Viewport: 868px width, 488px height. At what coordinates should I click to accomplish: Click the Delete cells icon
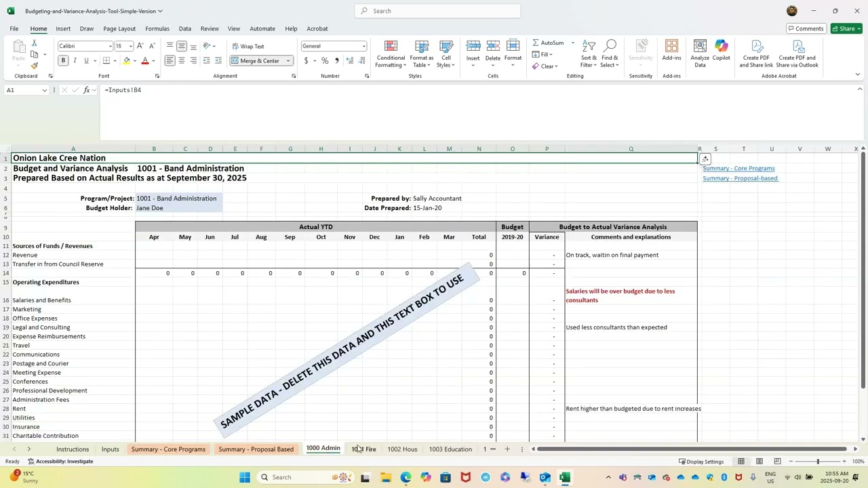point(493,46)
